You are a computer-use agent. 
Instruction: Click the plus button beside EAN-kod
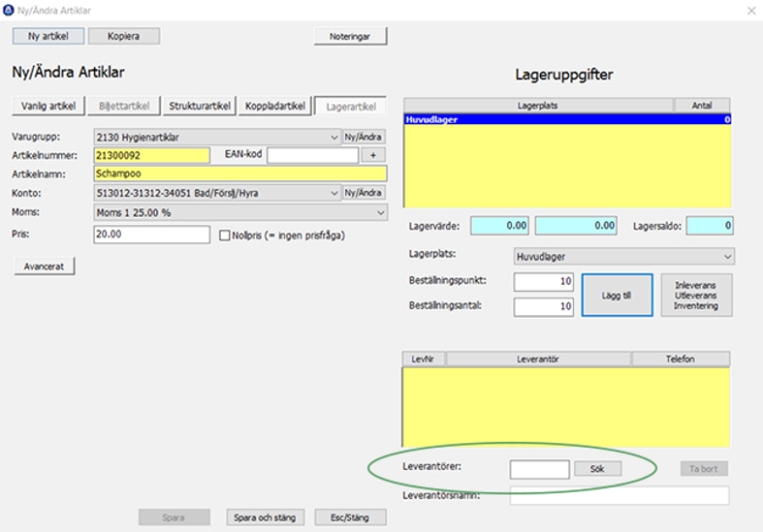[373, 155]
